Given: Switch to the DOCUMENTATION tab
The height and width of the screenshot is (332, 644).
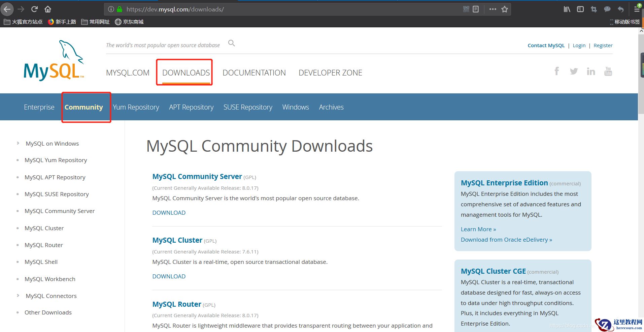Looking at the screenshot, I should (x=254, y=73).
